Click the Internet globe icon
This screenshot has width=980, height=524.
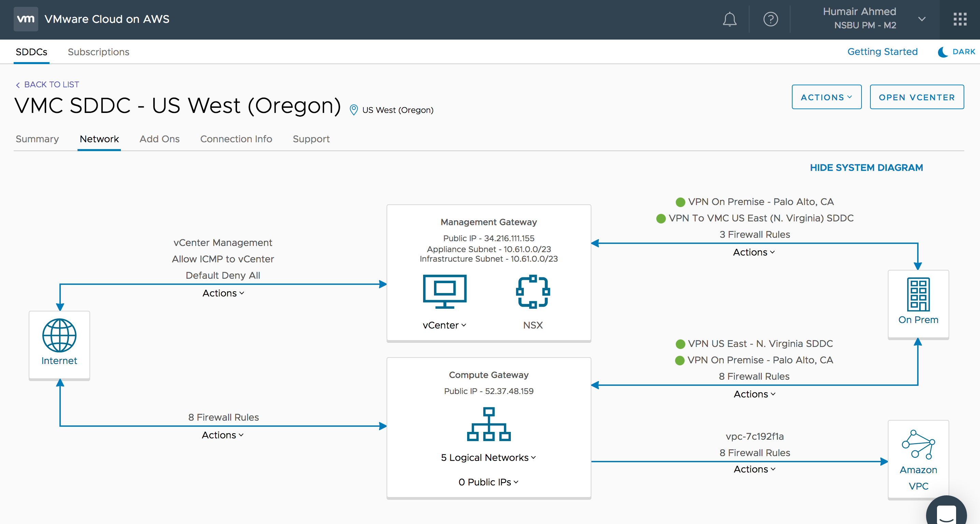tap(59, 335)
